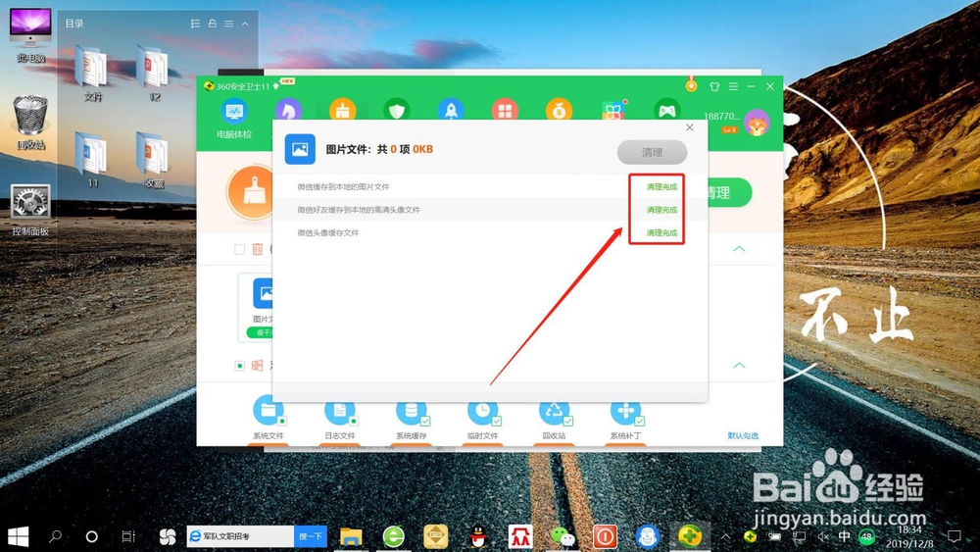980x552 pixels.
Task: Switch to the orange broom cleanup tab
Action: (x=342, y=110)
